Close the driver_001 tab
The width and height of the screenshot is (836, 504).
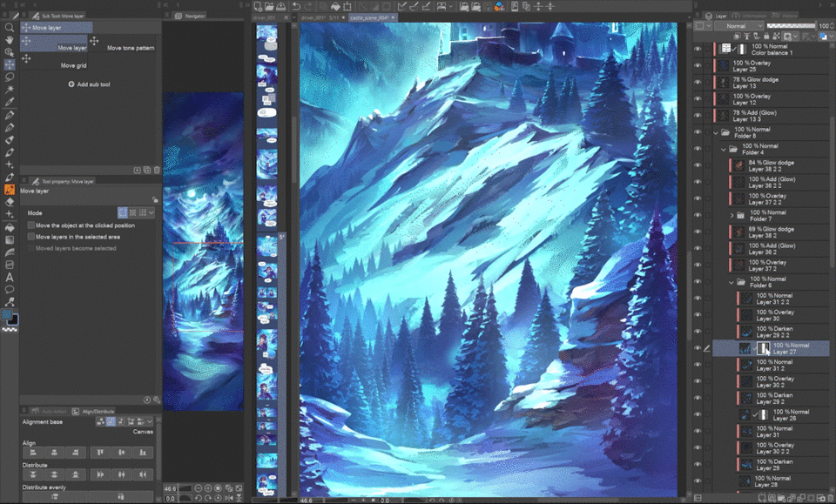coord(287,17)
